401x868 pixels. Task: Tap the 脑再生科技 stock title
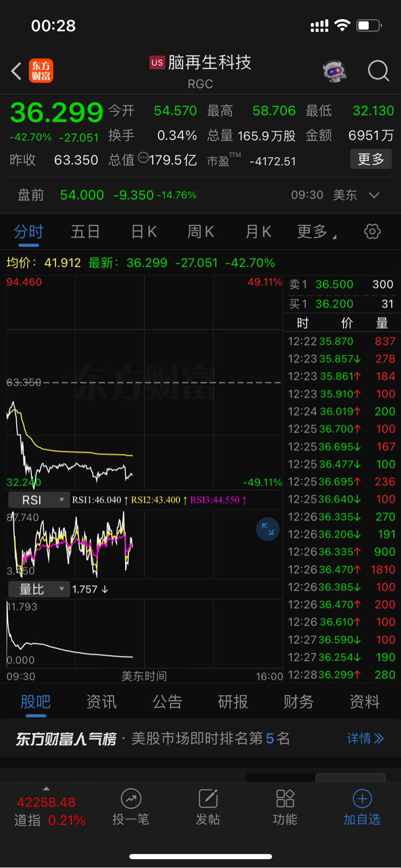[x=209, y=63]
